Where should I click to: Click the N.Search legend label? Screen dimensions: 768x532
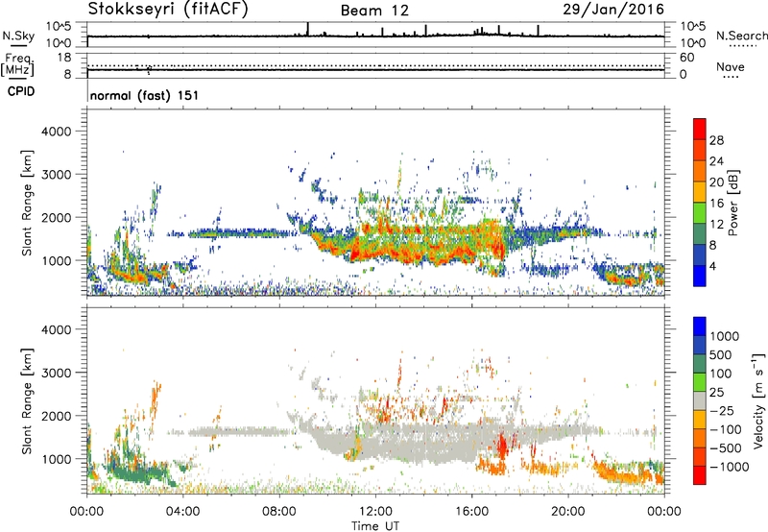741,36
